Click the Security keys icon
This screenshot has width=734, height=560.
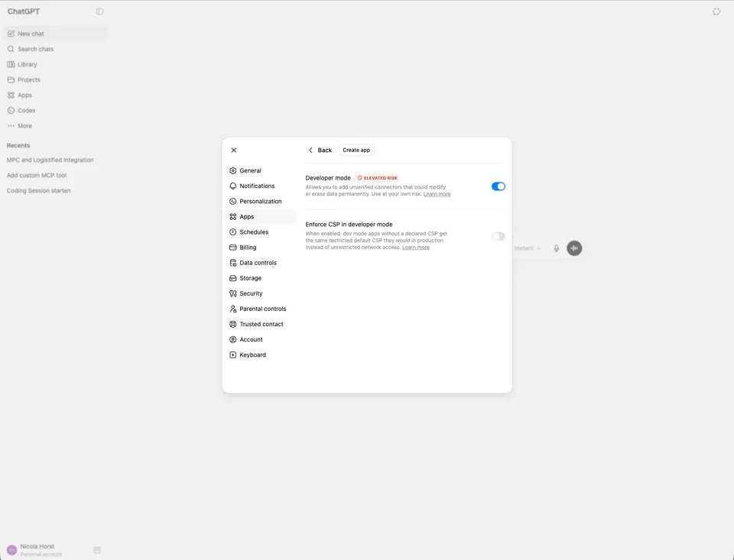[x=232, y=294]
